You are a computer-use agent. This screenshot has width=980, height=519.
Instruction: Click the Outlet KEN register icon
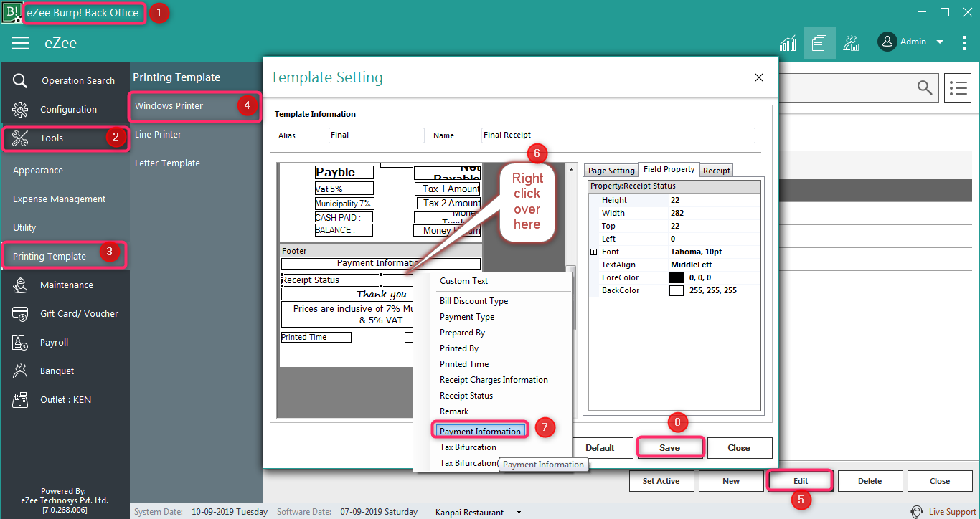(x=20, y=399)
